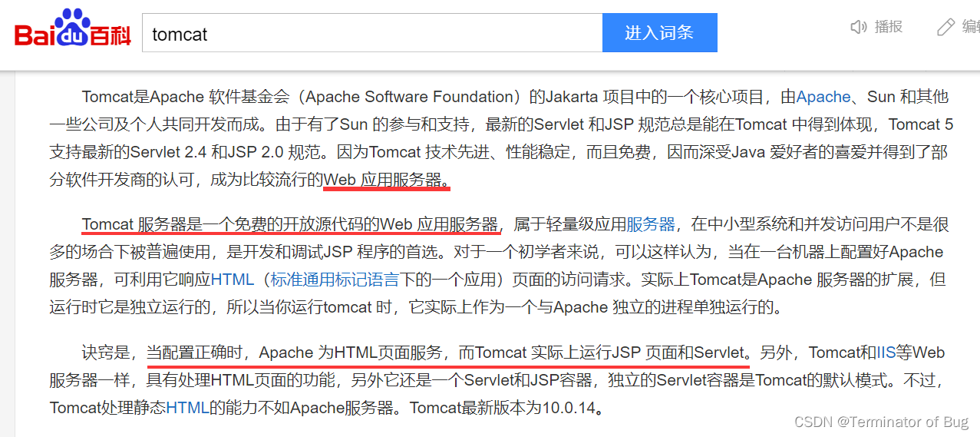This screenshot has height=437, width=980.
Task: Open the 服务器 link after 轻量级应用
Action: click(651, 224)
